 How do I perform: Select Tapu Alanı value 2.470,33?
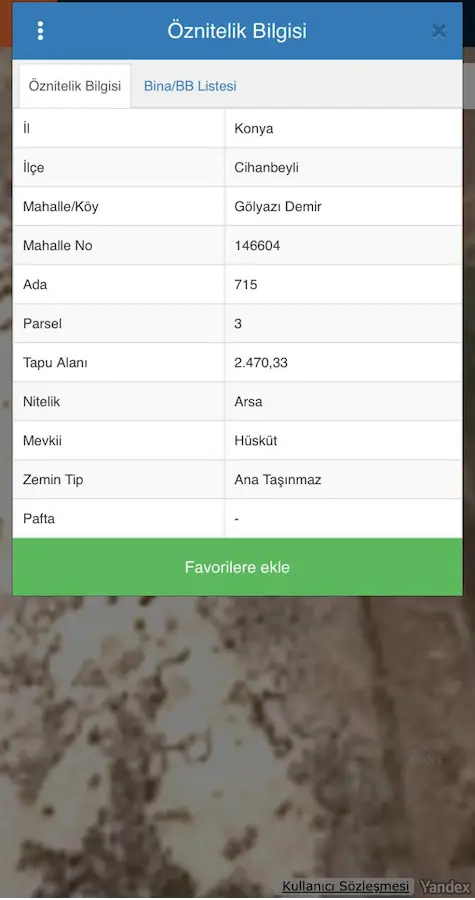(x=261, y=363)
